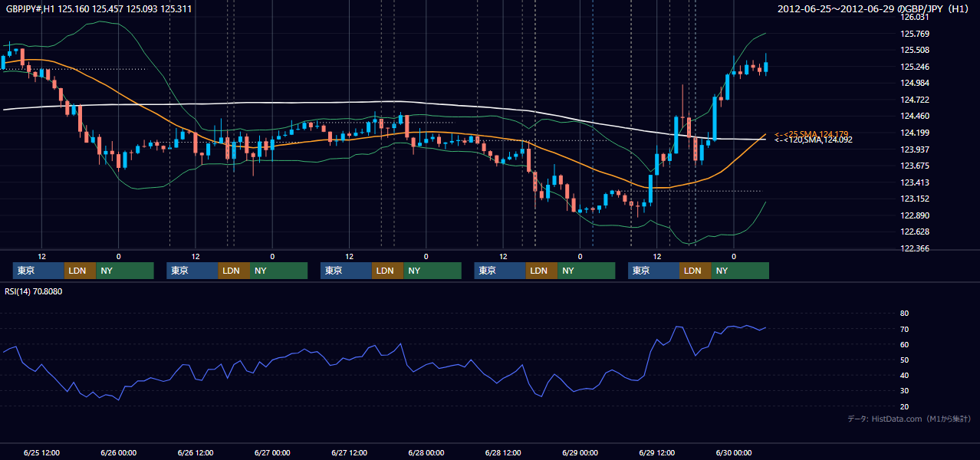Image resolution: width=980 pixels, height=460 pixels.
Task: Click price axis value 125.769
Action: (x=914, y=34)
